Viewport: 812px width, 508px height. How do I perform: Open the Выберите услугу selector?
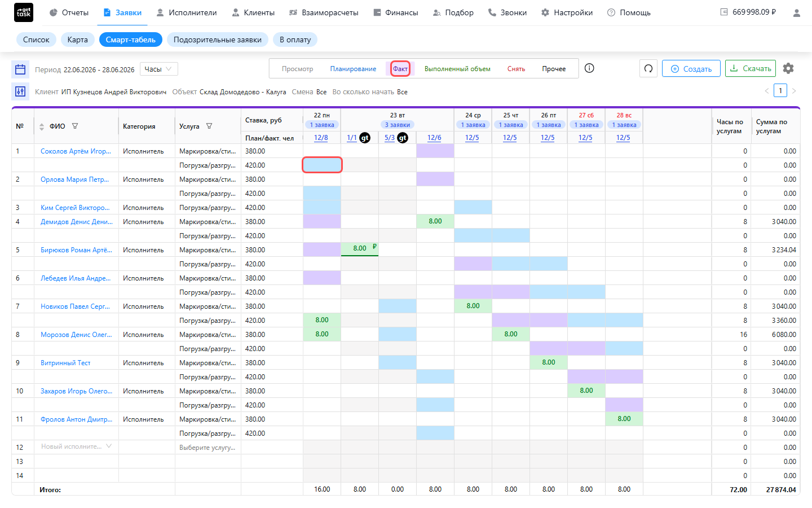pos(208,447)
